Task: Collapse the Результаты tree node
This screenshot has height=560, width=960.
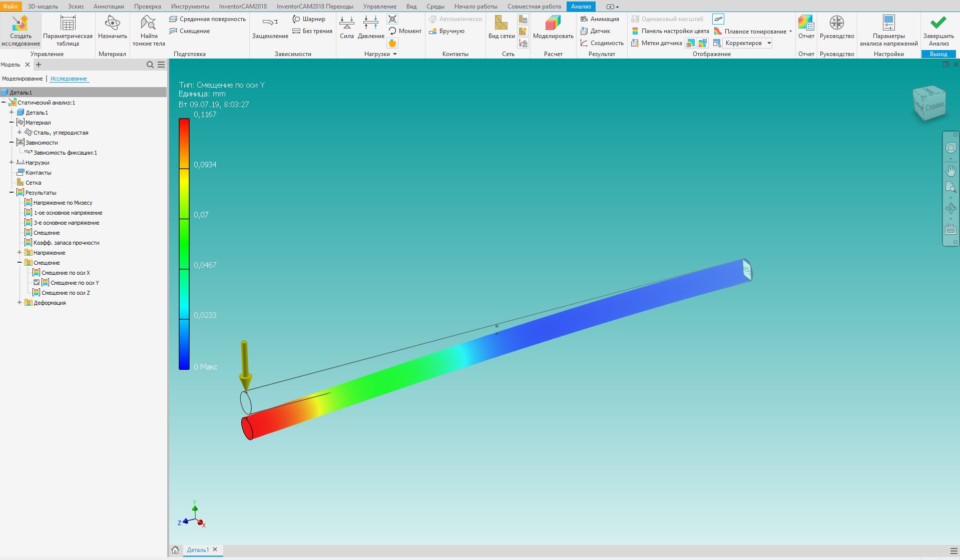Action: point(12,193)
